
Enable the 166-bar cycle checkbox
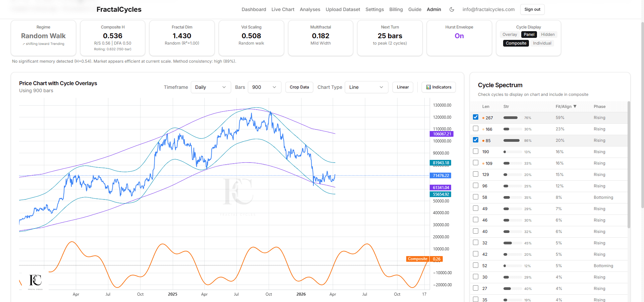[x=475, y=128]
